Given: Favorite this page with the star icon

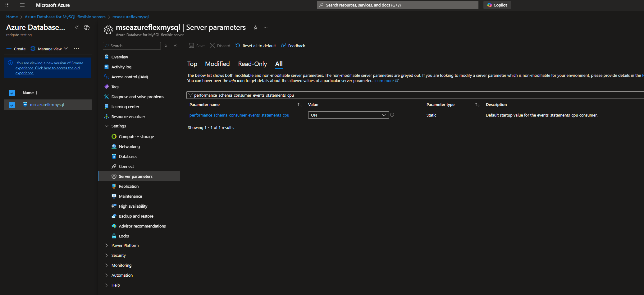Looking at the screenshot, I should pyautogui.click(x=256, y=28).
